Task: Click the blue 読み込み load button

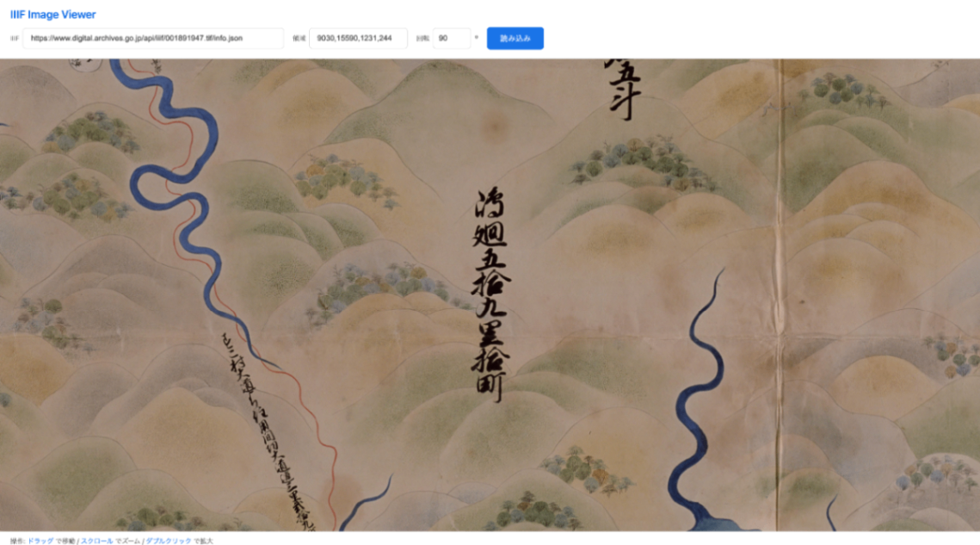Action: (x=515, y=38)
